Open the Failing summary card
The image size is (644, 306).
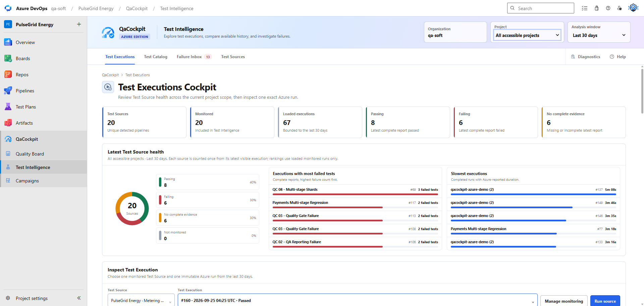[495, 122]
